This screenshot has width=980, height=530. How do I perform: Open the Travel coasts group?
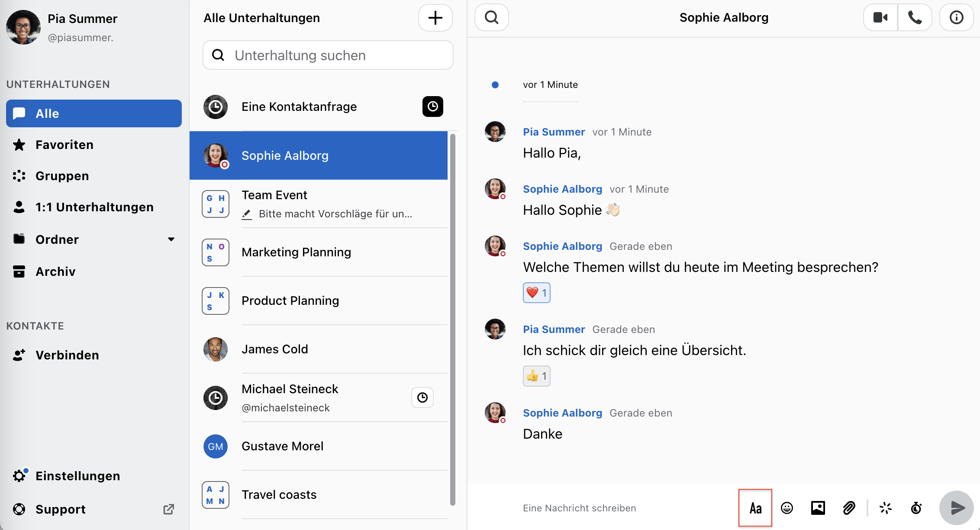(319, 494)
